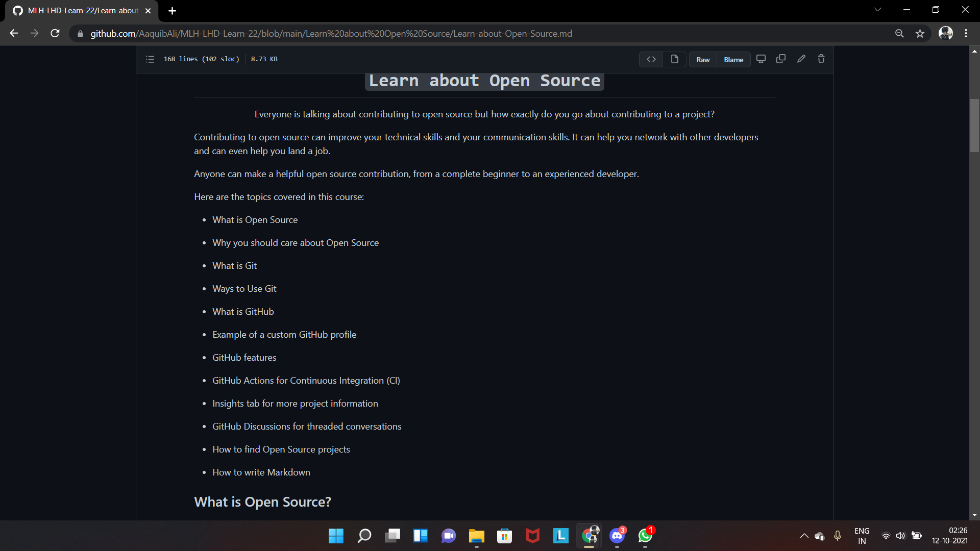Open Discord from the taskbar
This screenshot has width=980, height=551.
[617, 536]
